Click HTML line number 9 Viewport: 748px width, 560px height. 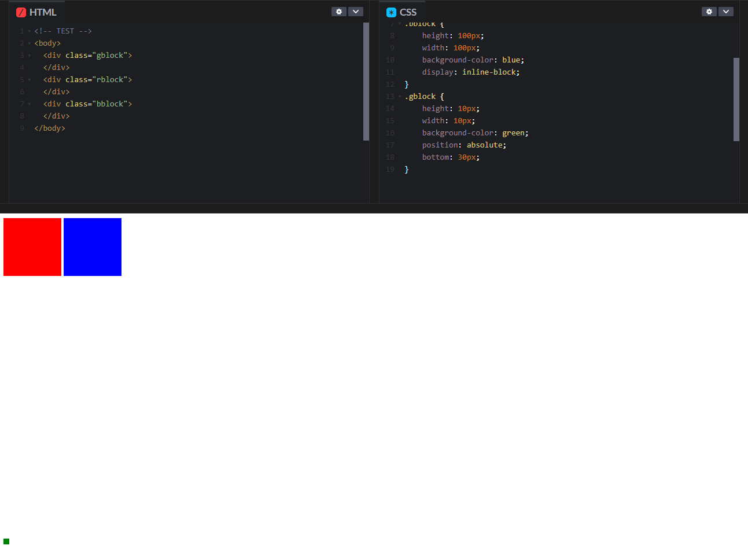pyautogui.click(x=22, y=128)
